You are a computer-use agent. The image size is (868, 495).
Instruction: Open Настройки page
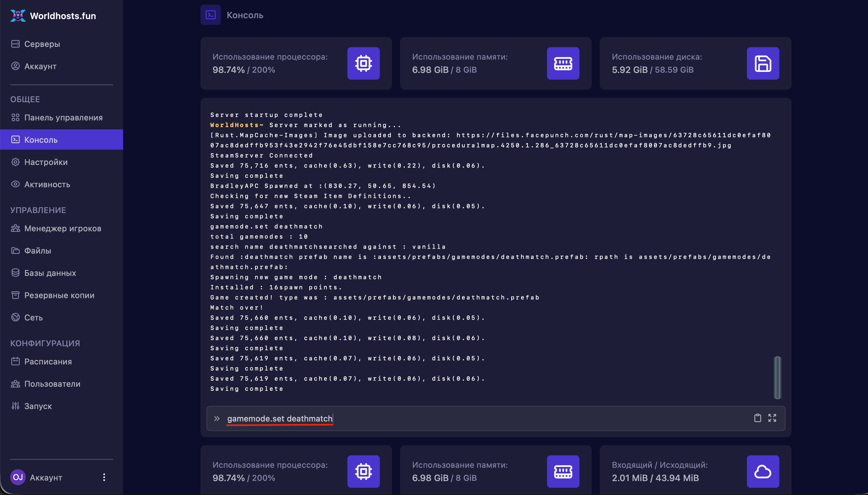[x=61, y=162]
